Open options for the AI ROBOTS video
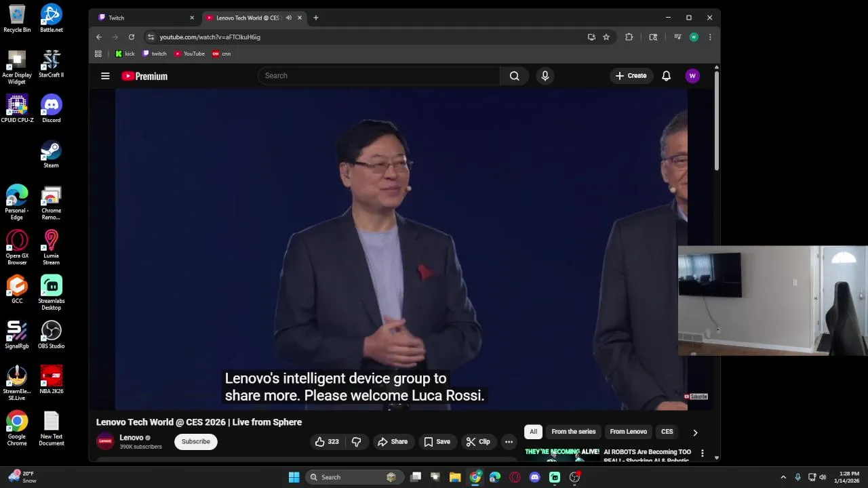The height and width of the screenshot is (488, 868). pyautogui.click(x=703, y=453)
